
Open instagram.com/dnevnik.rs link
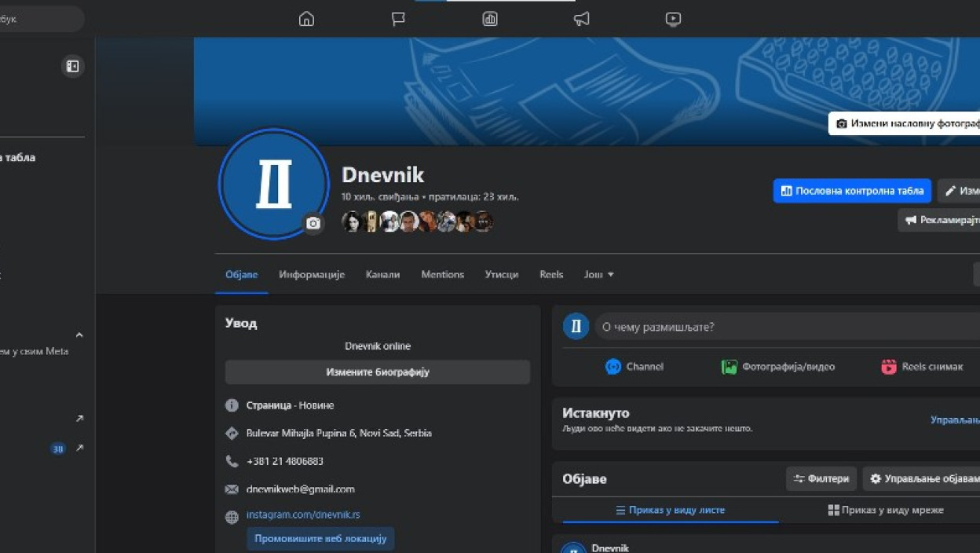point(303,515)
